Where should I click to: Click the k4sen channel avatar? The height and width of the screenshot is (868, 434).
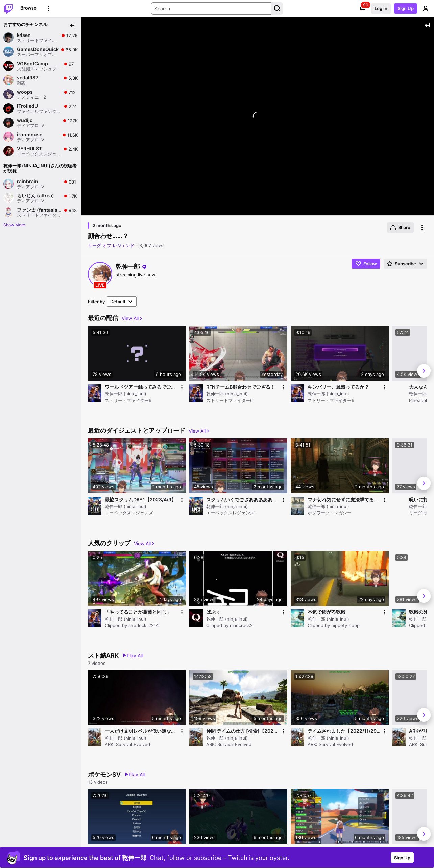[8, 38]
